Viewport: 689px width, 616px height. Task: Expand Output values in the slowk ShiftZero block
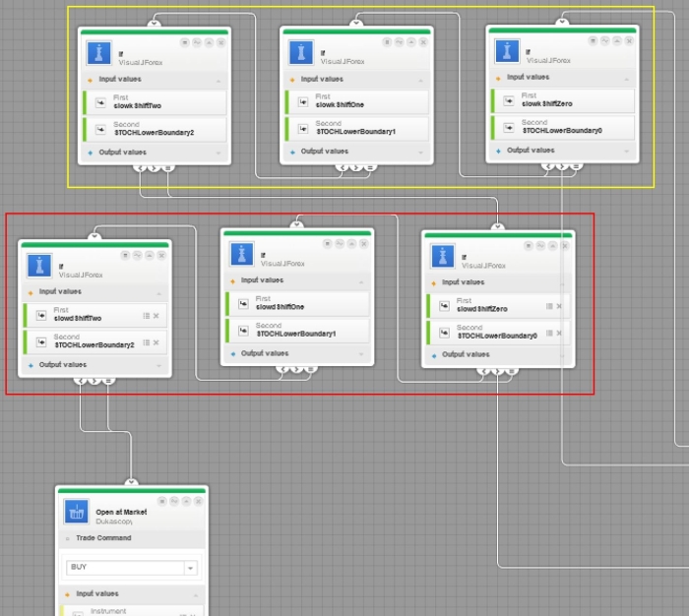click(x=627, y=152)
